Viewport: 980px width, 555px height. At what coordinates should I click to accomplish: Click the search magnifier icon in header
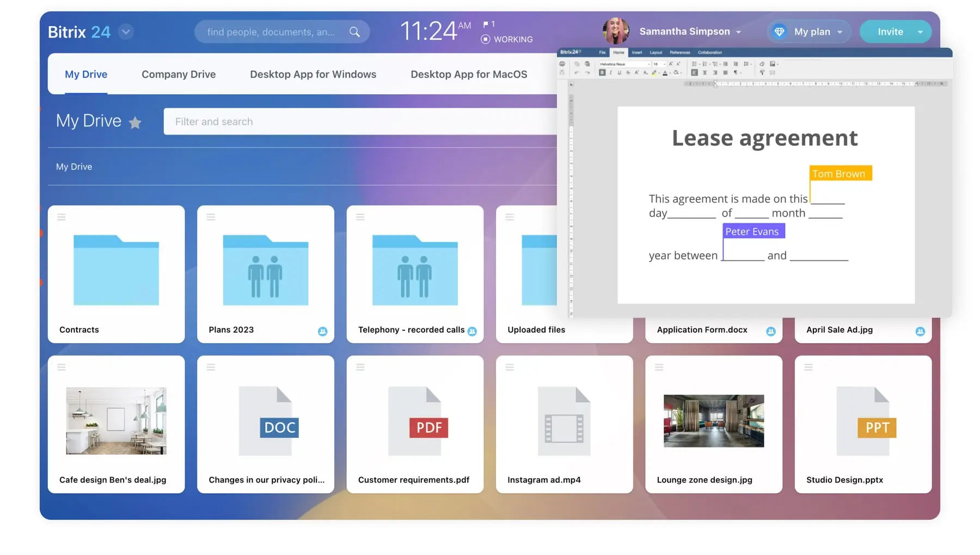click(354, 32)
